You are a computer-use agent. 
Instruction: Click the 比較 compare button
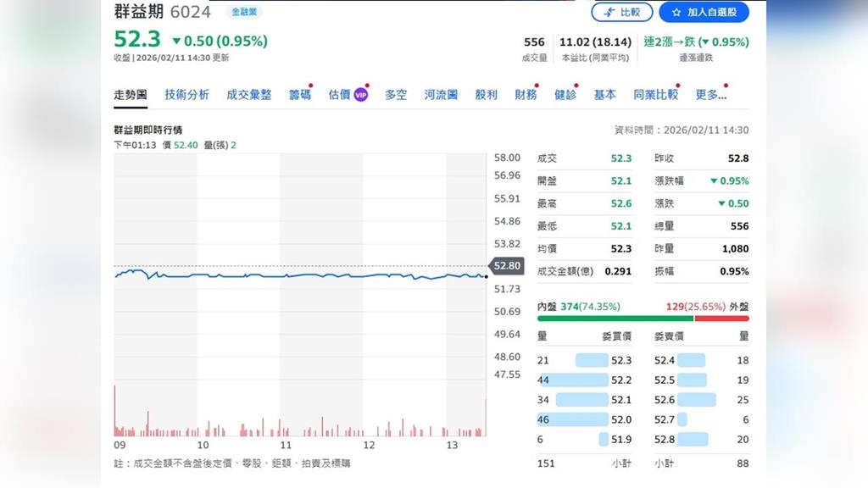[x=621, y=12]
